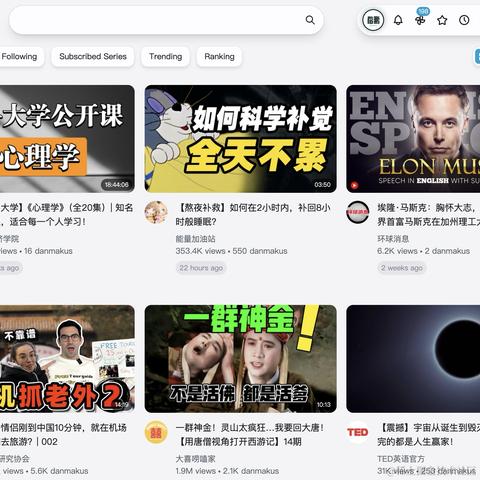The width and height of the screenshot is (480, 480).
Task: Click '353.4K views • 550 danmakus' text
Action: [x=231, y=251]
